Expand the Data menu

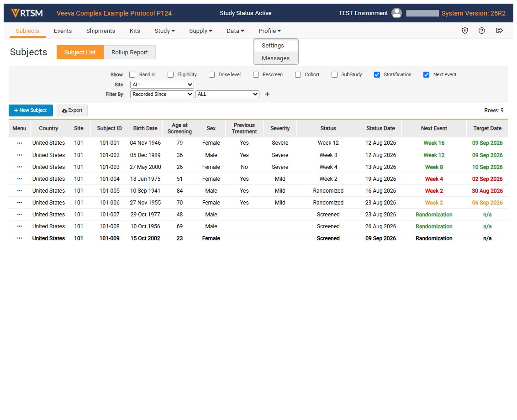[x=235, y=31]
